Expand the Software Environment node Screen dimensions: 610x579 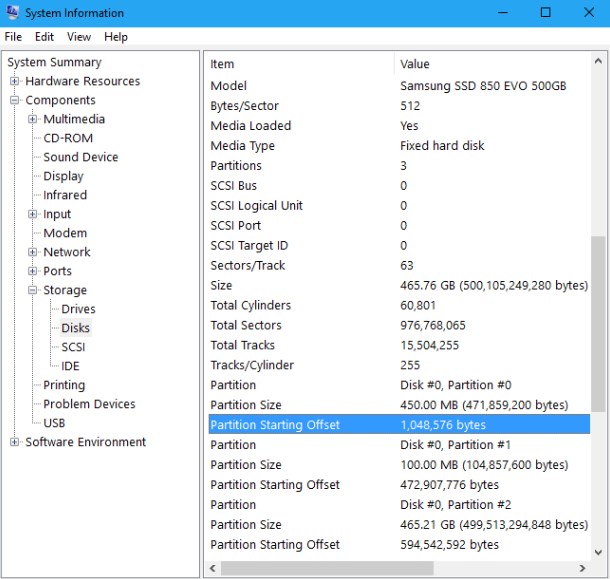(x=14, y=442)
